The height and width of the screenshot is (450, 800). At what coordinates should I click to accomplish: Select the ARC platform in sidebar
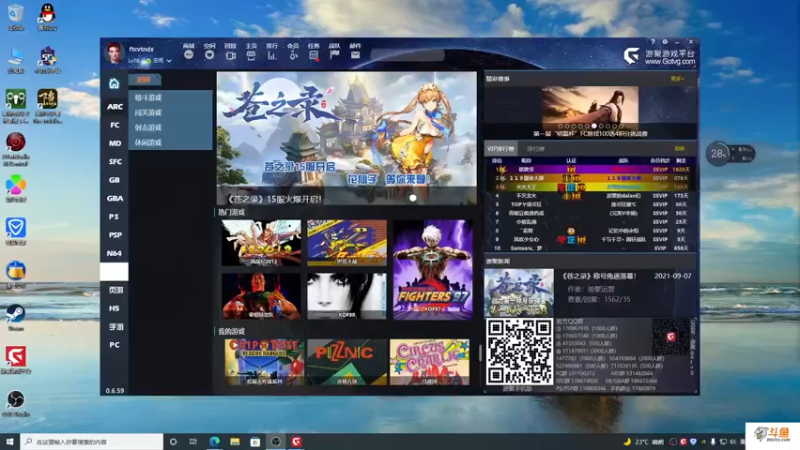tap(115, 107)
